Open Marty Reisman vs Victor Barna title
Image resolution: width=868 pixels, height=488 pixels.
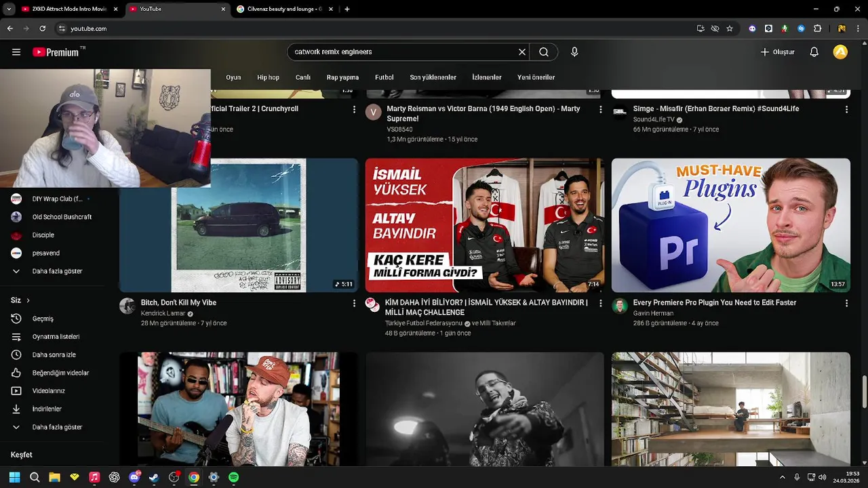(x=484, y=114)
